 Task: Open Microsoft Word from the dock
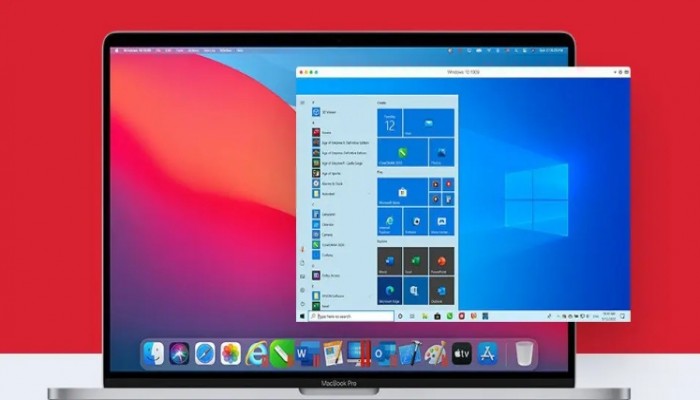(x=307, y=353)
